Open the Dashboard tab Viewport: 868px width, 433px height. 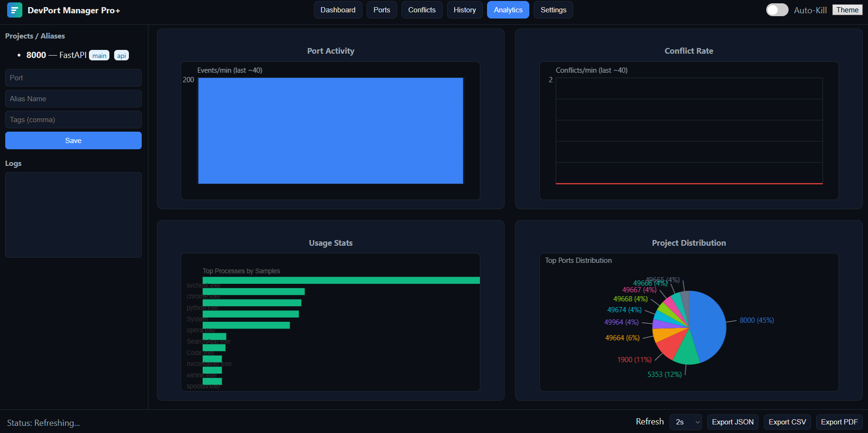pyautogui.click(x=338, y=10)
